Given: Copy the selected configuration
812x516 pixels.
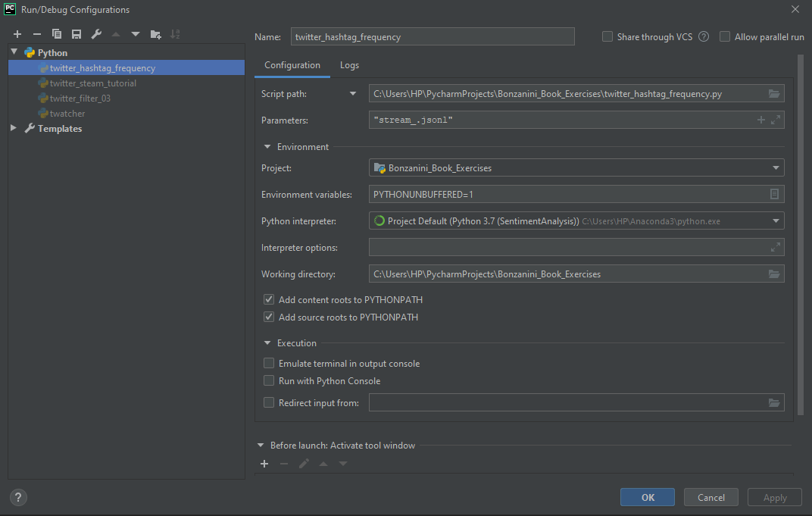Looking at the screenshot, I should [57, 34].
